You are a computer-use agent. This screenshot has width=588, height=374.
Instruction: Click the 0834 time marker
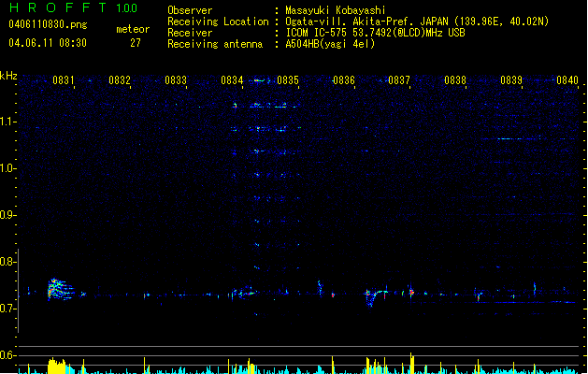pyautogui.click(x=232, y=80)
